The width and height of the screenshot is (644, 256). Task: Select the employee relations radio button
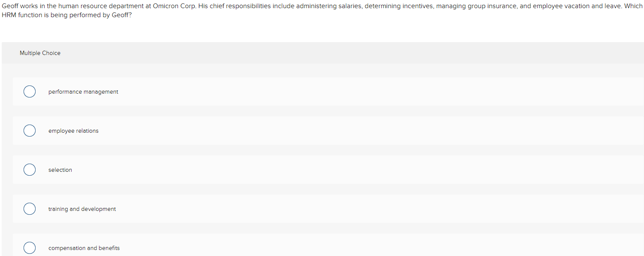click(x=29, y=131)
